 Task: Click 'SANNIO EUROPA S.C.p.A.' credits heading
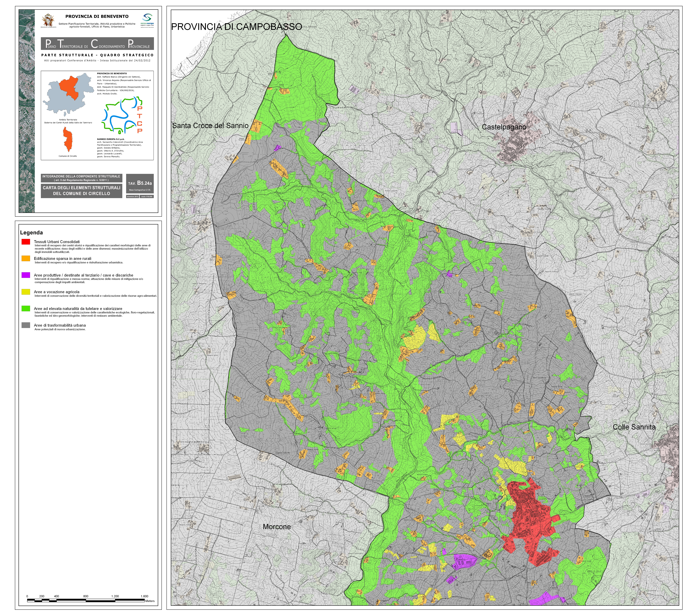tap(111, 139)
